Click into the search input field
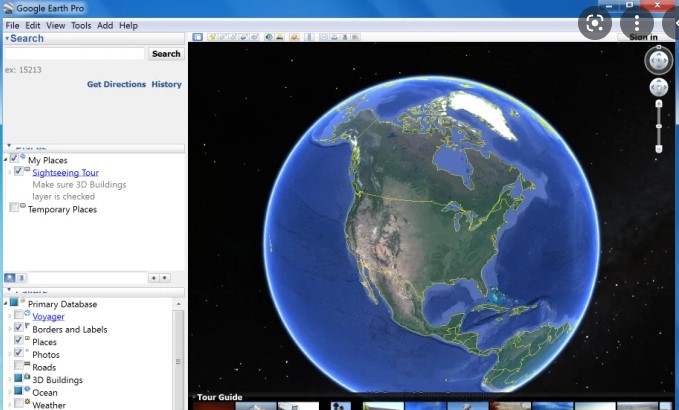Image resolution: width=679 pixels, height=410 pixels. [x=74, y=54]
